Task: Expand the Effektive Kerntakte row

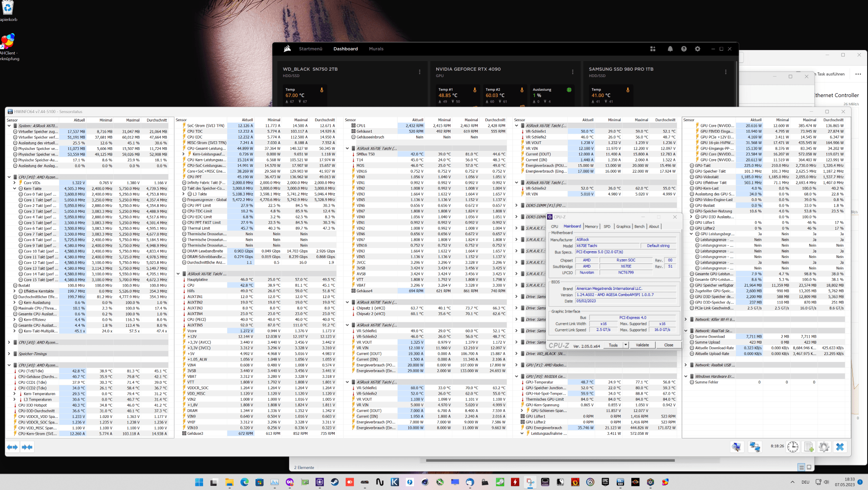Action: (15, 291)
